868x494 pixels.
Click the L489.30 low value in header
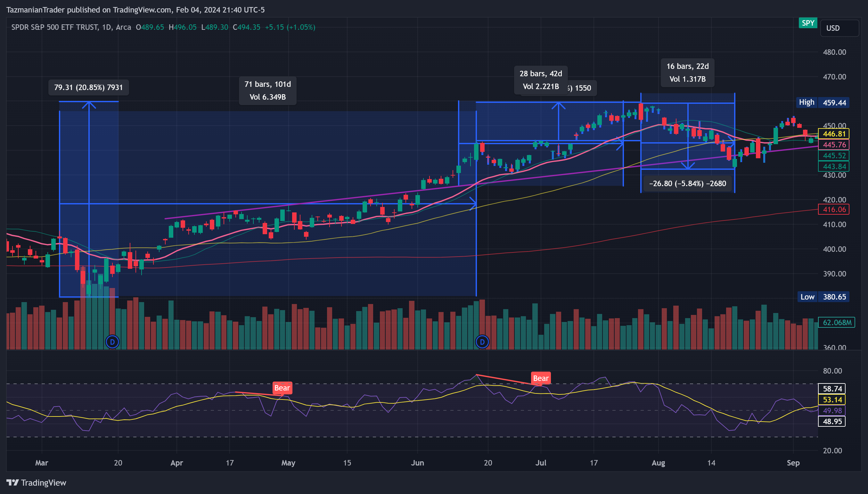click(214, 27)
